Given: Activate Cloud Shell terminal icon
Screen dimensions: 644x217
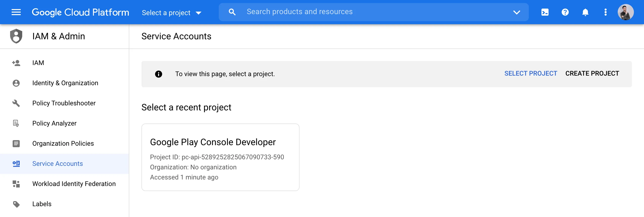Looking at the screenshot, I should pyautogui.click(x=545, y=12).
